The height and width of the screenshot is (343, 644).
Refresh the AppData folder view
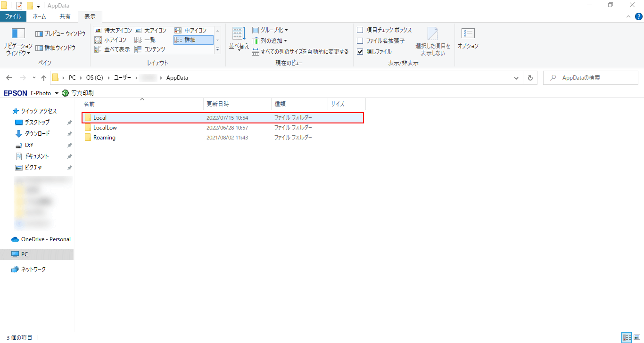point(530,78)
